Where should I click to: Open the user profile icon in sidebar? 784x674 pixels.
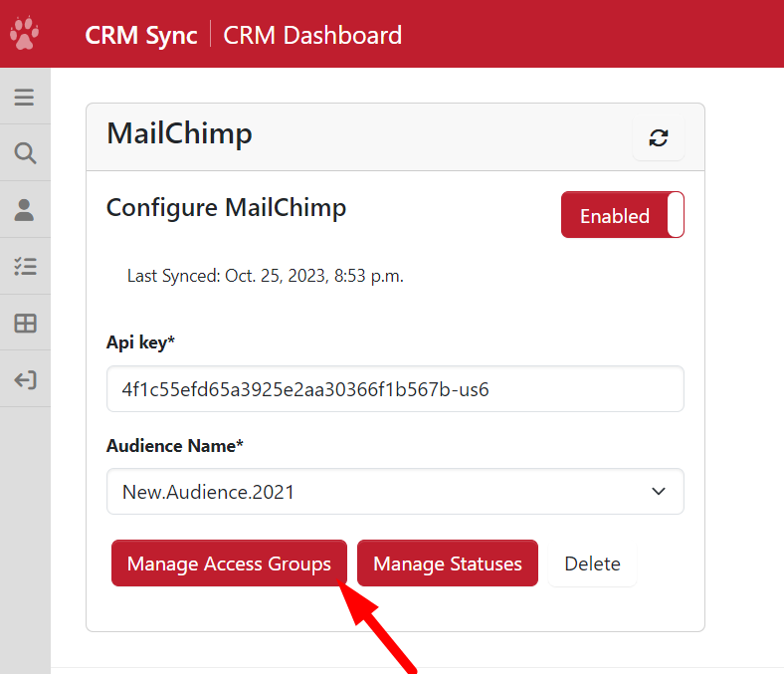point(24,210)
